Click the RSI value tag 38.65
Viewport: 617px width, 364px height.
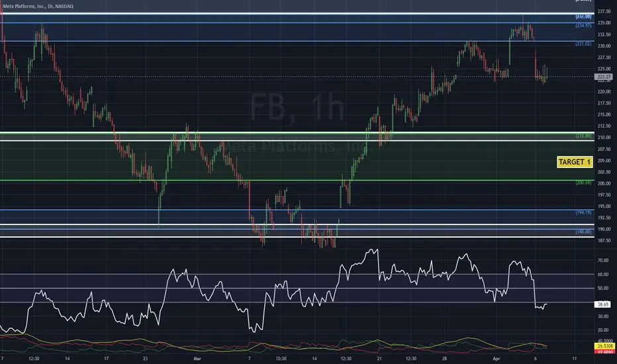(x=603, y=304)
